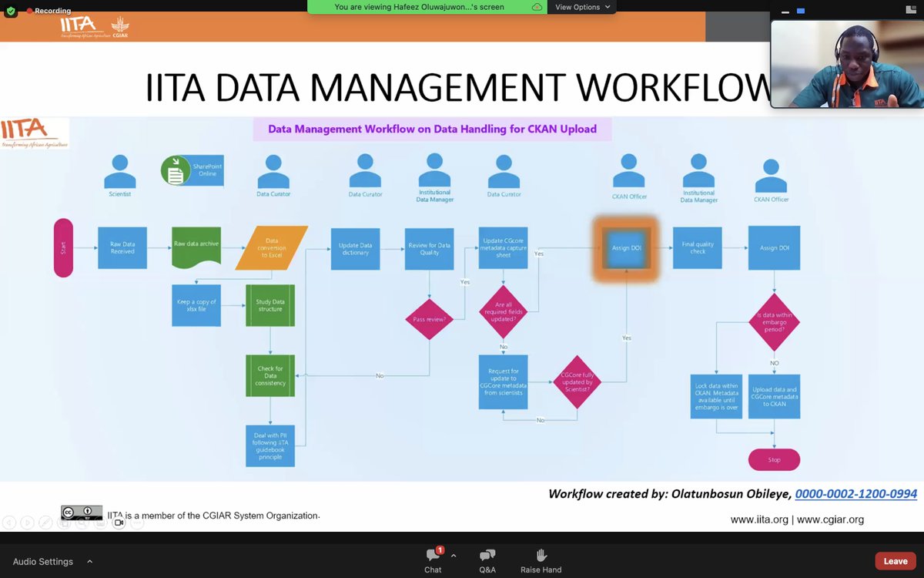Click the SharePoint Online icon
This screenshot has height=578, width=924.
tap(191, 171)
